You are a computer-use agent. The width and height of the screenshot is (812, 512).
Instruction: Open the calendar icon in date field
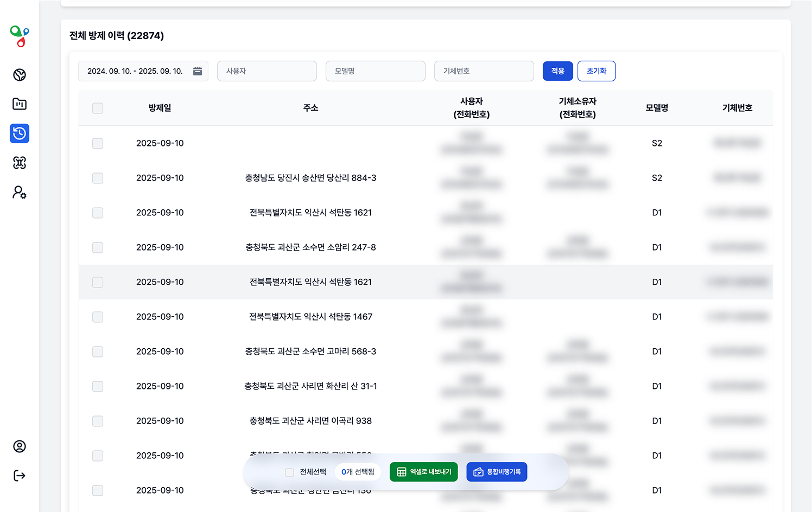pos(198,71)
